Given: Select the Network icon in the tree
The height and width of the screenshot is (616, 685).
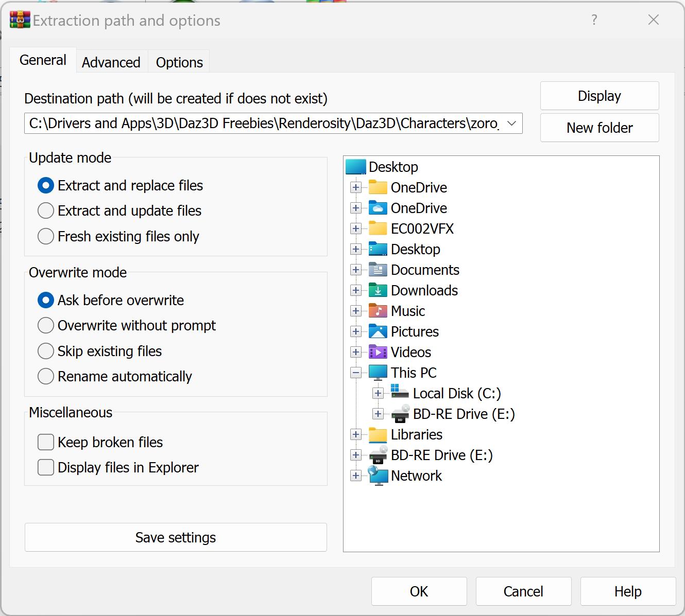Looking at the screenshot, I should 379,476.
